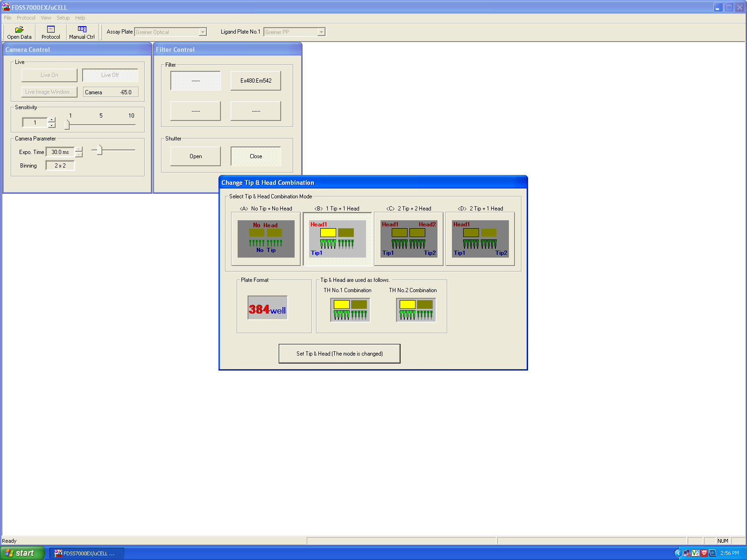This screenshot has height=560, width=747.
Task: Open the Protocol menu
Action: pyautogui.click(x=26, y=18)
